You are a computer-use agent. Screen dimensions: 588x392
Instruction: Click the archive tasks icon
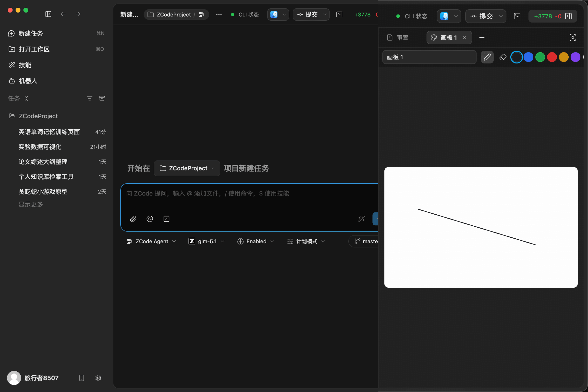[102, 98]
